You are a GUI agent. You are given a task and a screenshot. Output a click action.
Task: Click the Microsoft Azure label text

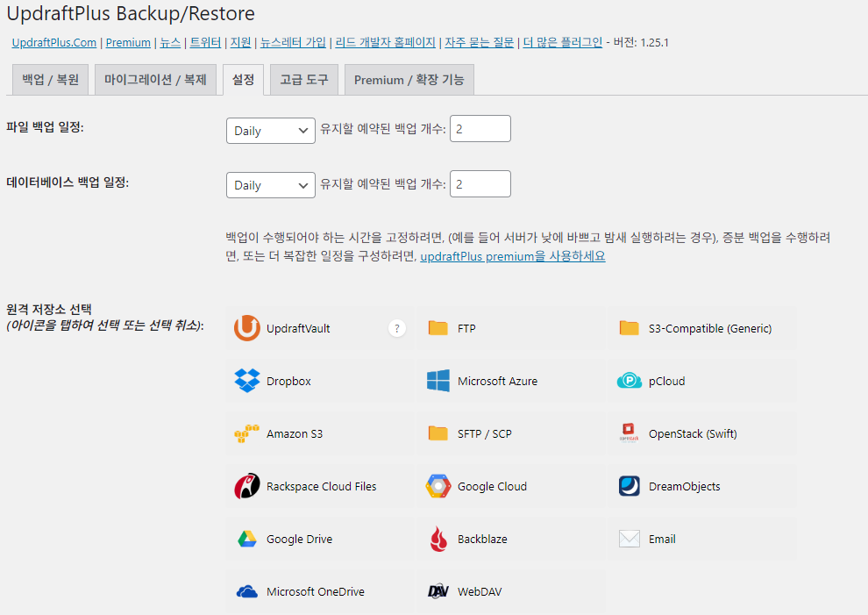[497, 381]
